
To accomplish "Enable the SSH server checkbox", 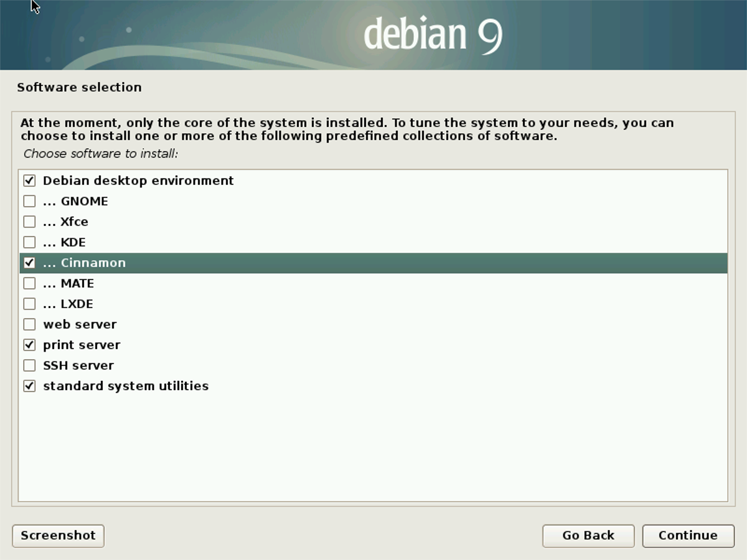I will 29,366.
